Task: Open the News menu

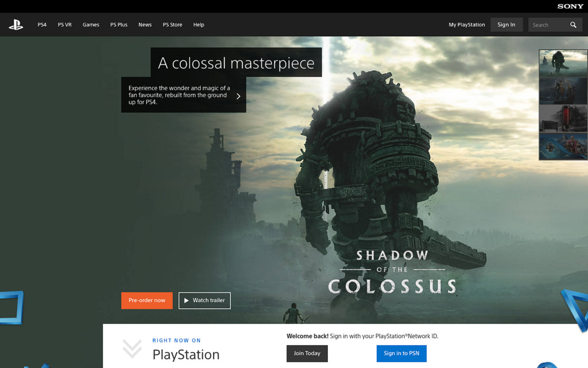Action: 145,25
